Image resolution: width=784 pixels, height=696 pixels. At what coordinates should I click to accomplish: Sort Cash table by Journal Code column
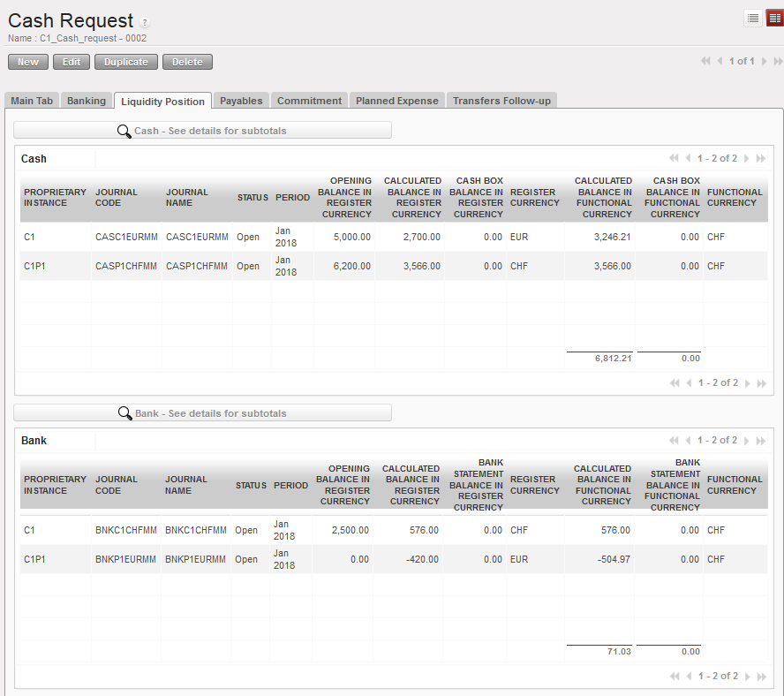[x=109, y=197]
